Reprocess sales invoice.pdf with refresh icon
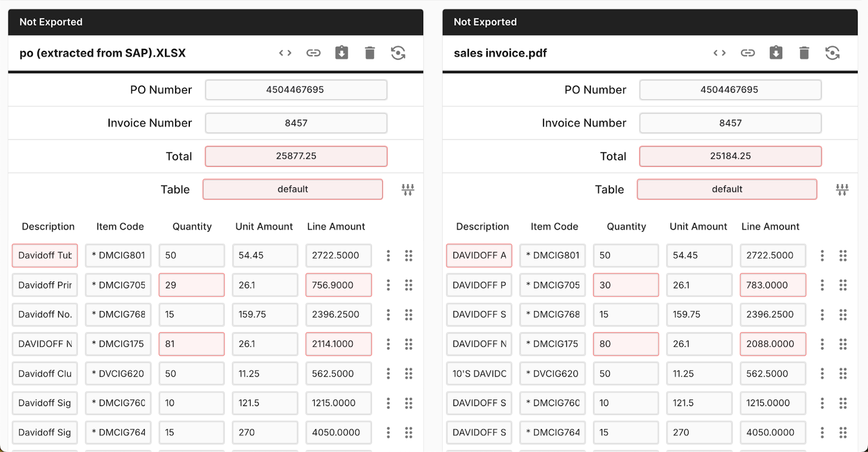Image resolution: width=868 pixels, height=452 pixels. click(x=833, y=53)
